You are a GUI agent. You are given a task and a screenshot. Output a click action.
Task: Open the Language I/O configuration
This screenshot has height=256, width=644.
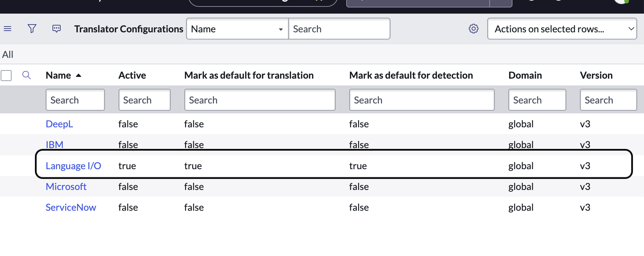click(x=73, y=166)
